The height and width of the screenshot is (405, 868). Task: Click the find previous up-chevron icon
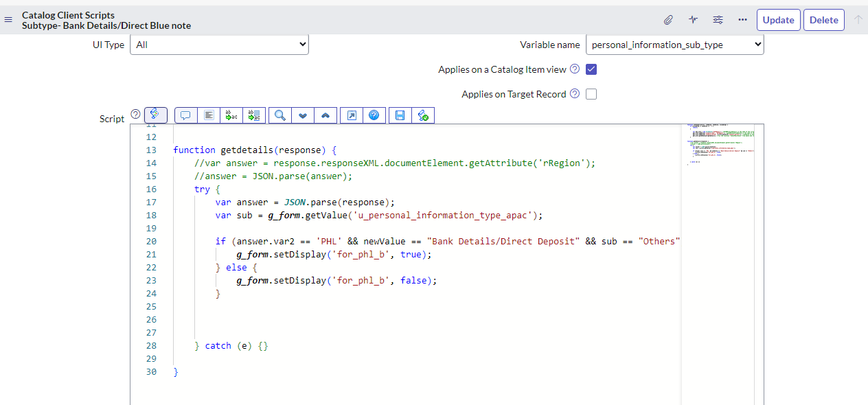(x=325, y=115)
